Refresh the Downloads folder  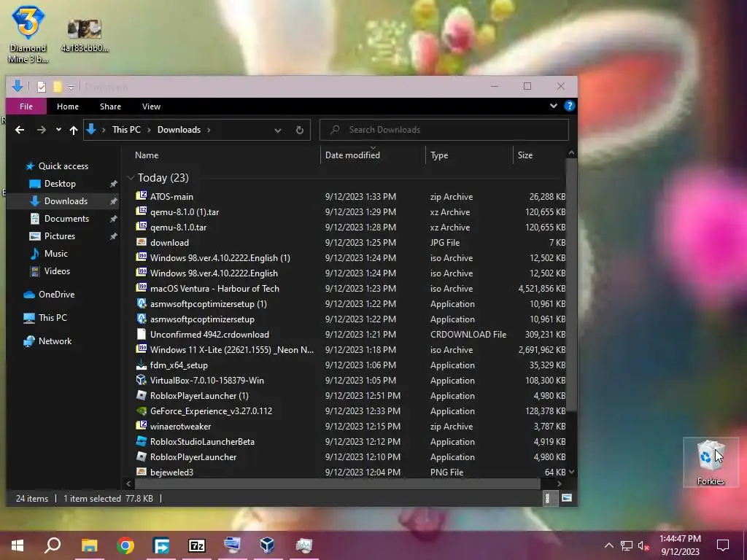pos(300,130)
